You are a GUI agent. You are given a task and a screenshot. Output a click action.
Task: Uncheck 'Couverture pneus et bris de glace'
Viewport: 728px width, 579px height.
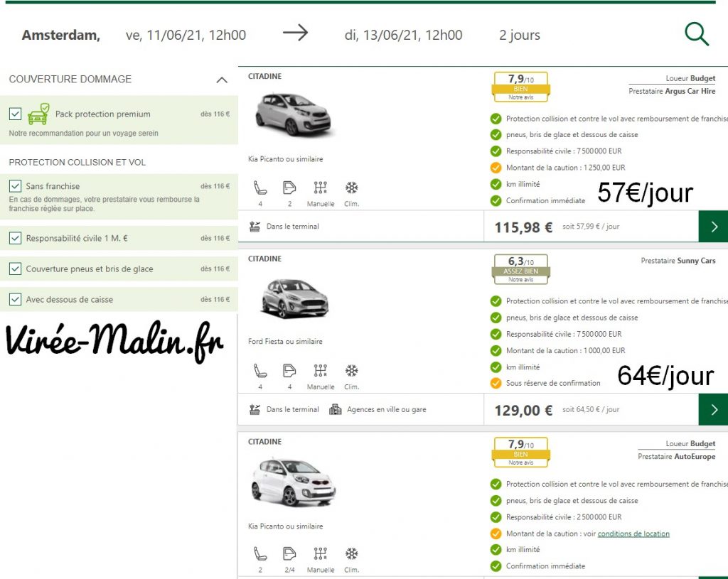15,269
